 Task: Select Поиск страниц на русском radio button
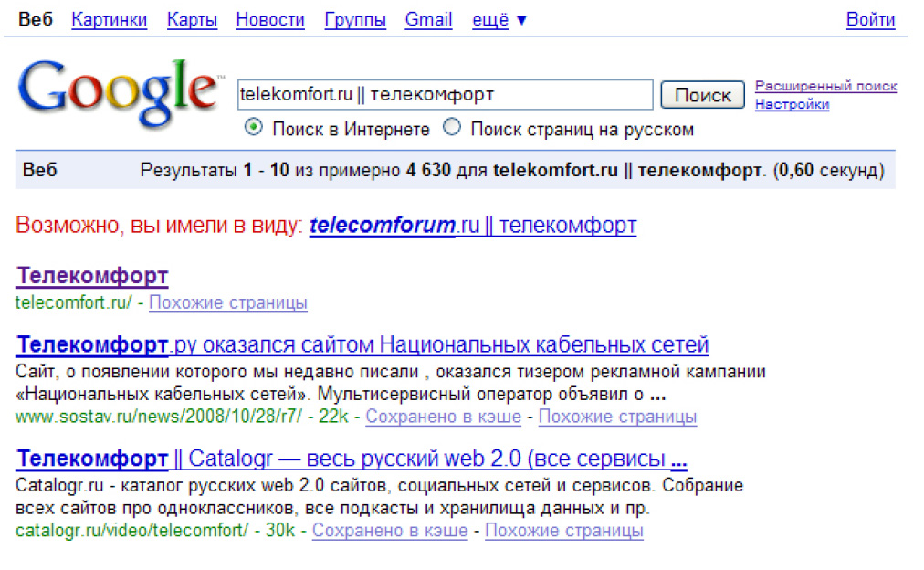[452, 127]
